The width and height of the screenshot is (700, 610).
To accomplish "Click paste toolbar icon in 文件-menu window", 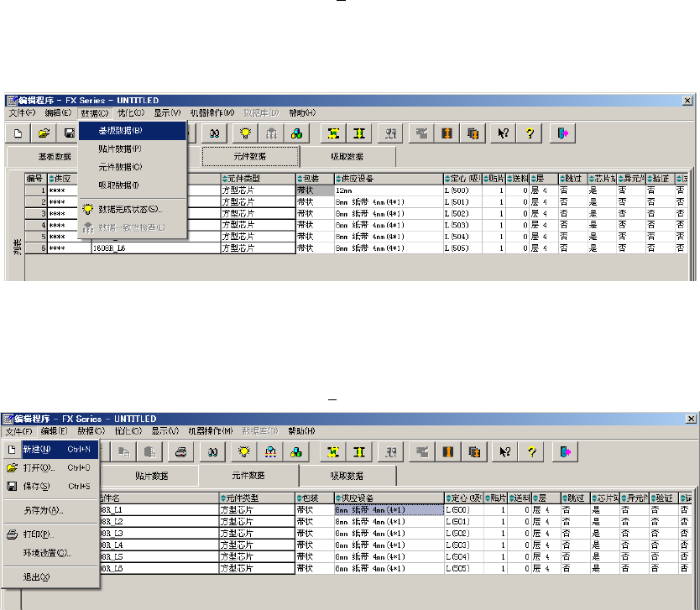I will 149,452.
